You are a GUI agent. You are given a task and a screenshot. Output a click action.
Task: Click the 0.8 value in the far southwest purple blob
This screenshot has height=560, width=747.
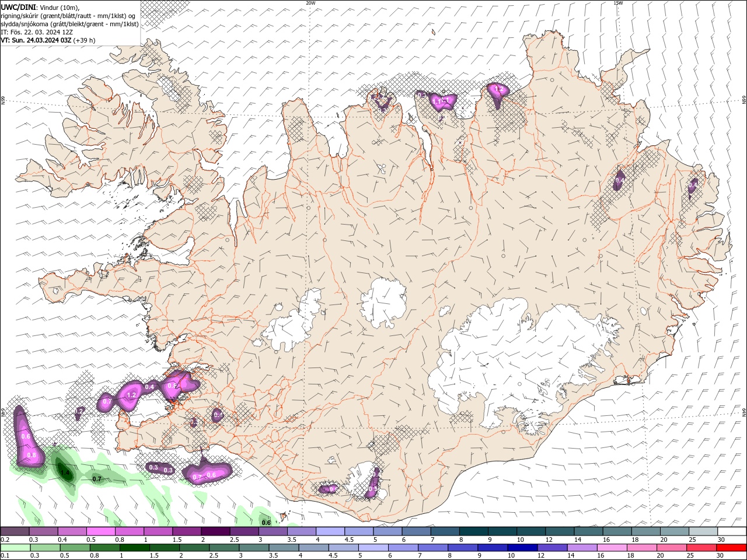pos(32,455)
